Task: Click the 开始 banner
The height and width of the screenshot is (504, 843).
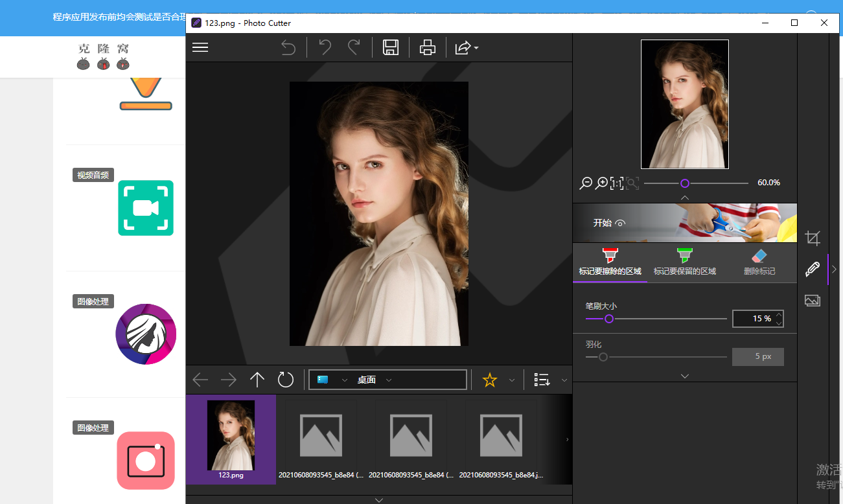Action: [x=685, y=223]
